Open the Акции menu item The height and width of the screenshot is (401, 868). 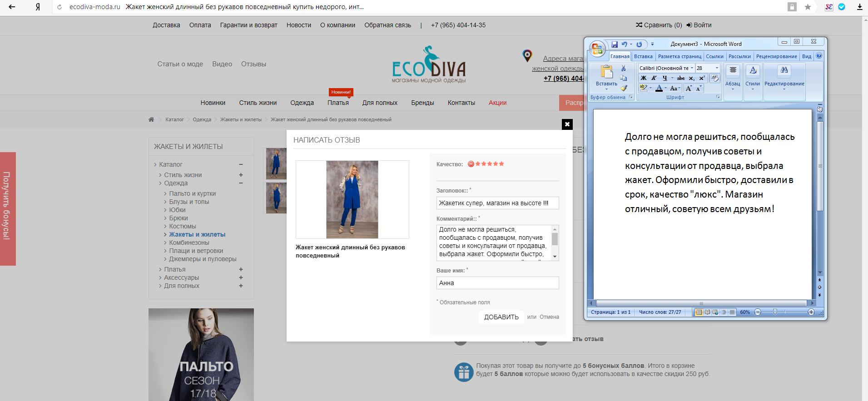click(x=497, y=103)
